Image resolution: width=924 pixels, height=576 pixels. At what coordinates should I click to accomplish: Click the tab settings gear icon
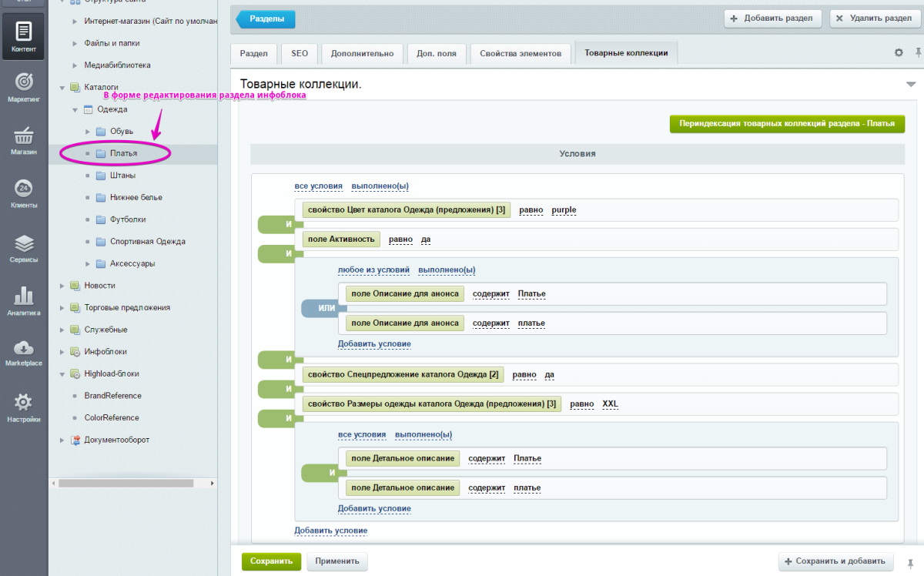coord(899,53)
